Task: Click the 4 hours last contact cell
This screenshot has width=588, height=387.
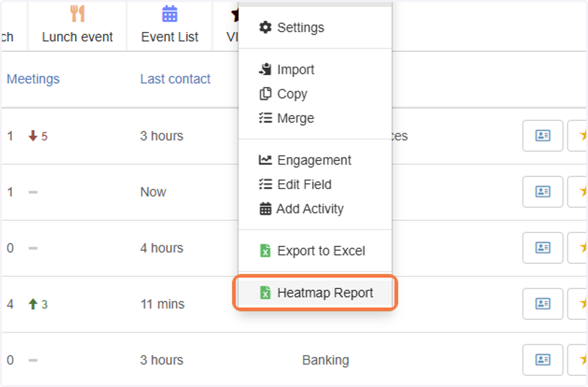Action: 162,248
